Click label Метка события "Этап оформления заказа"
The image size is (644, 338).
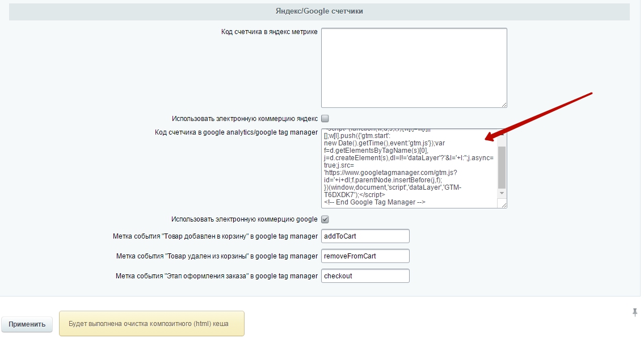tap(216, 276)
